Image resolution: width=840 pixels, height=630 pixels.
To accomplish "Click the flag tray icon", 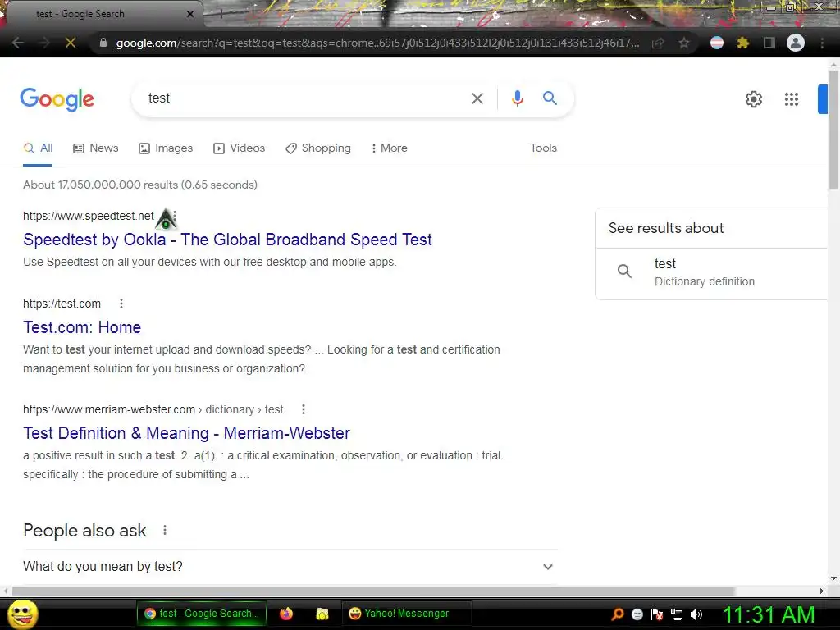I will click(x=657, y=614).
